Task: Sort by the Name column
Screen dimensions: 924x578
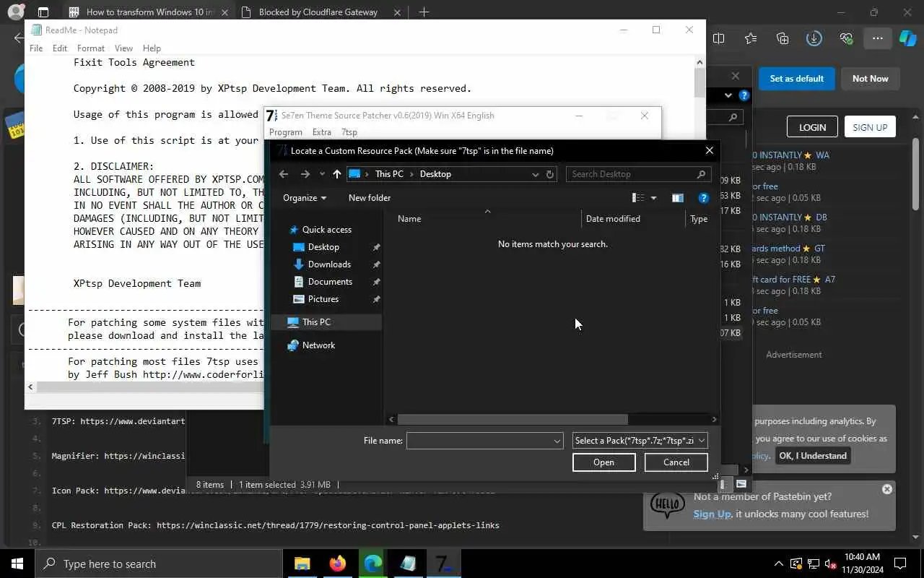Action: [409, 219]
